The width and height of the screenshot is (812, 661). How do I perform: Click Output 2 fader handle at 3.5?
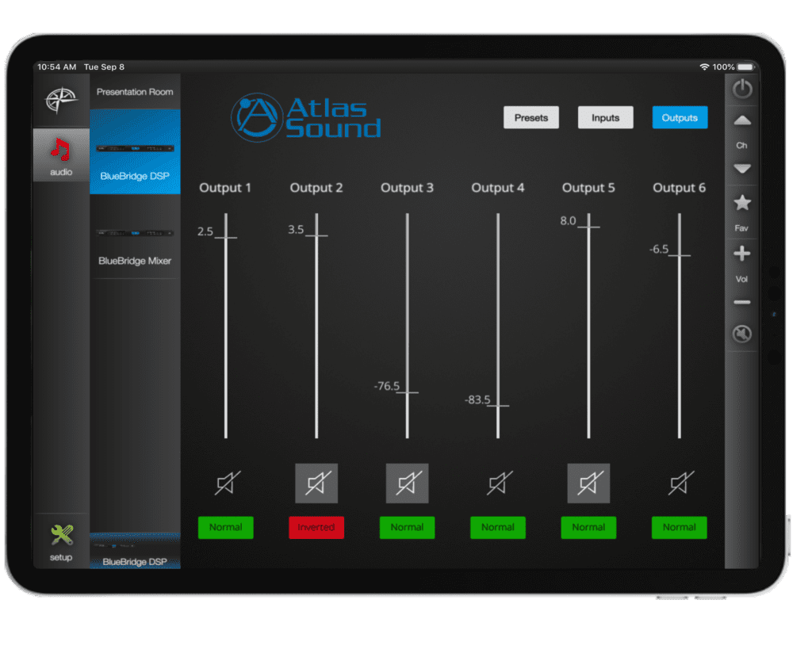[x=316, y=236]
